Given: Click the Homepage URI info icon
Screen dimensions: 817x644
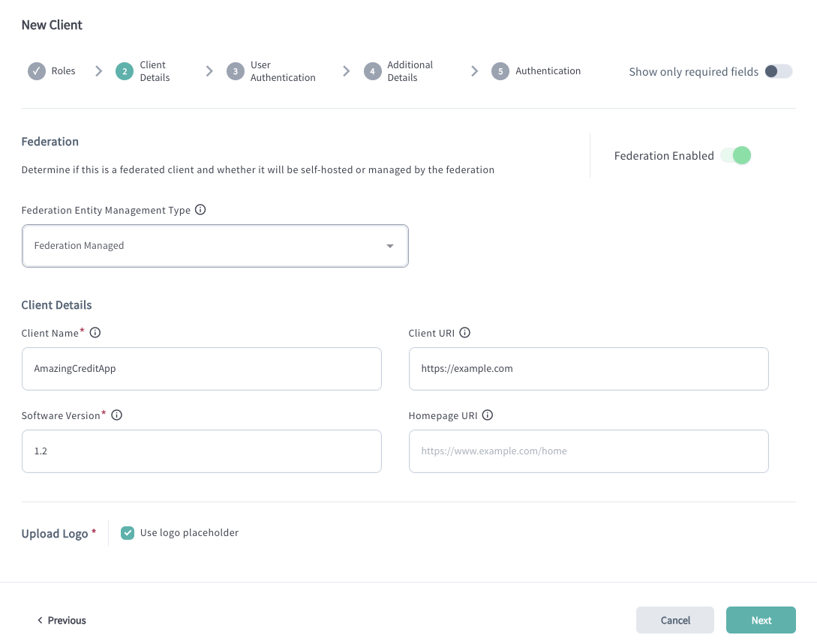Looking at the screenshot, I should tap(488, 415).
